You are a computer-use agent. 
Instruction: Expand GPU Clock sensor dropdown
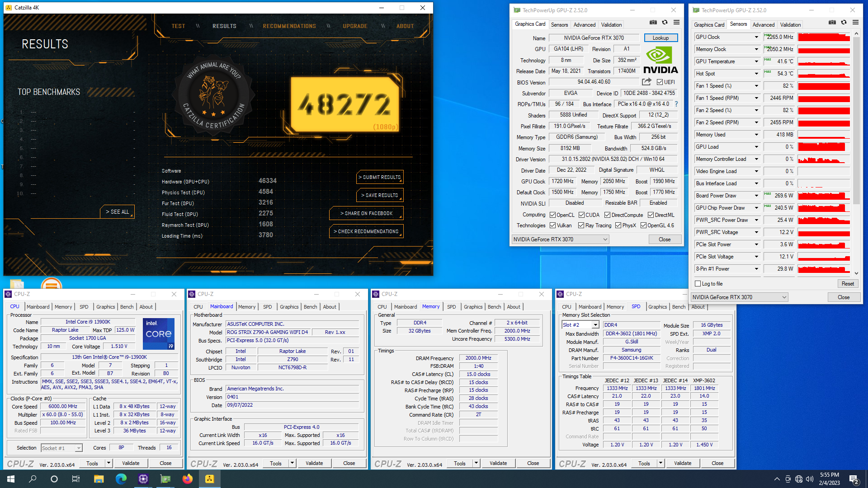[x=756, y=37]
